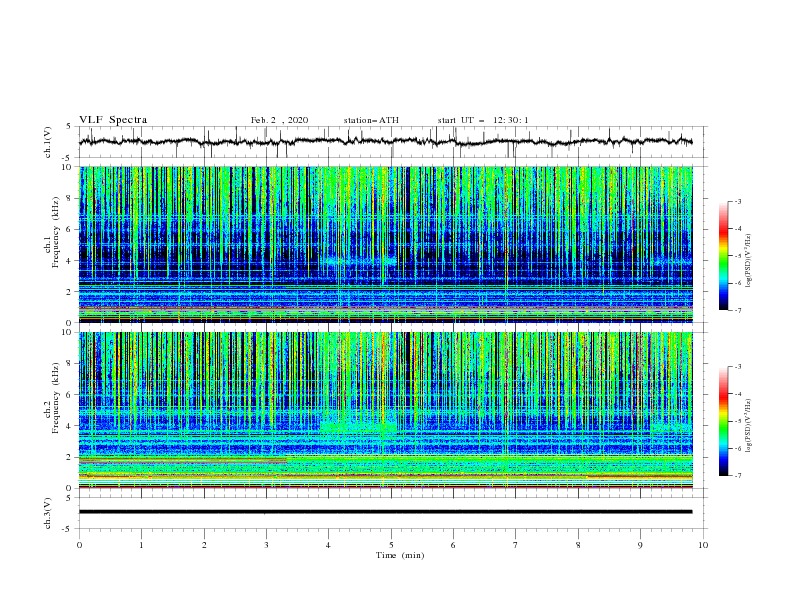Click the "VLF Spectra" plot title
The width and height of the screenshot is (792, 612).
[113, 120]
